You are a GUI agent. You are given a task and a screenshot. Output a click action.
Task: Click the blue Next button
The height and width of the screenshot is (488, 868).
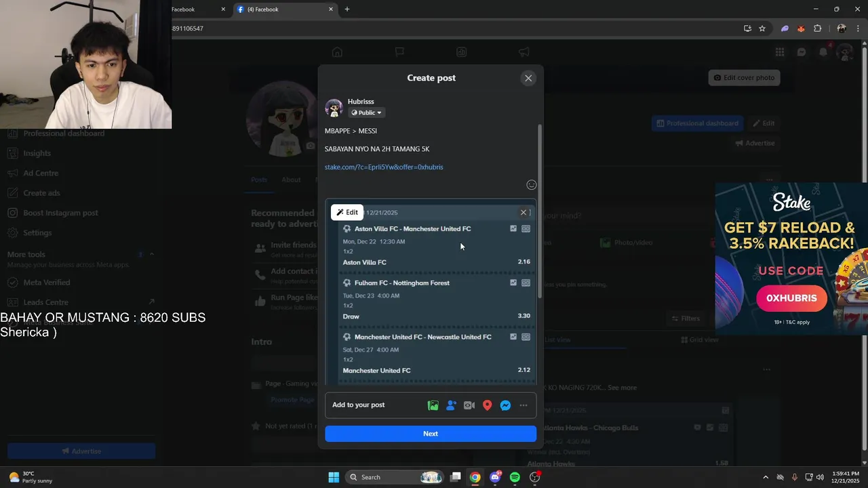(x=431, y=434)
